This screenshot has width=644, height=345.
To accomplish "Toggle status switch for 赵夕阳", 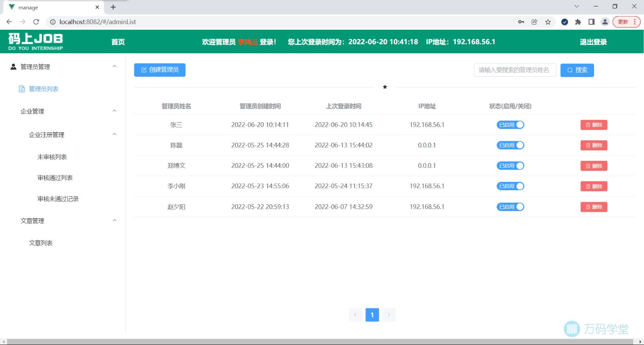I will pos(510,207).
